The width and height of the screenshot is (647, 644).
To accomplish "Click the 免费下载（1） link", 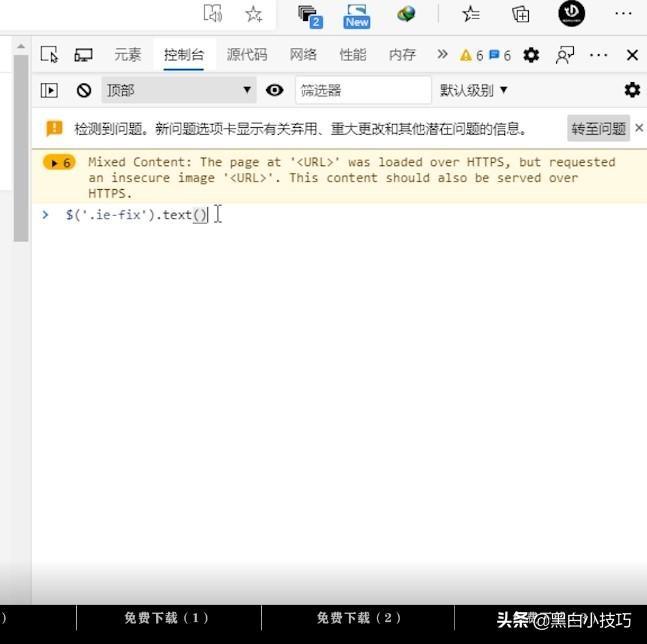I will point(166,618).
